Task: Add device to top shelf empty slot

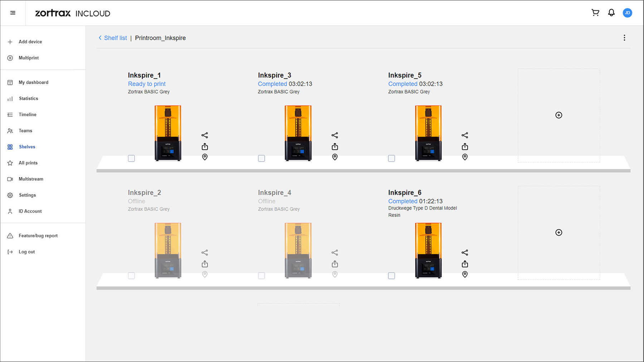Action: [x=558, y=115]
